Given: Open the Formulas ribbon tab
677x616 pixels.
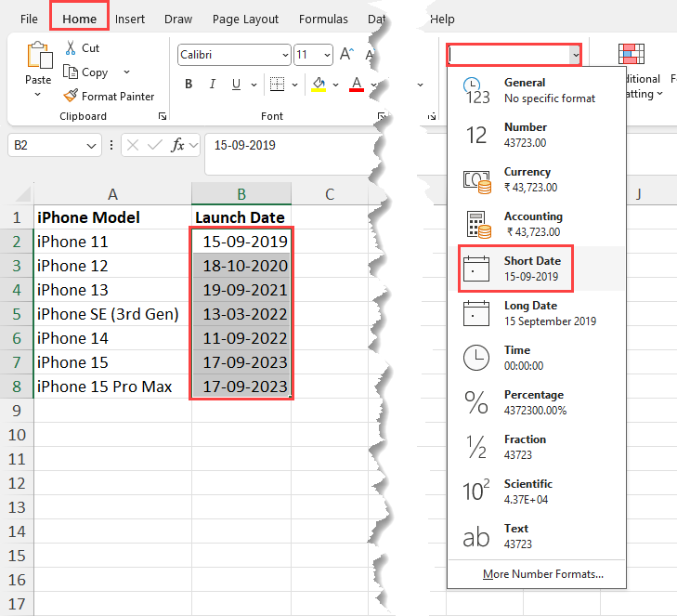Looking at the screenshot, I should [323, 19].
